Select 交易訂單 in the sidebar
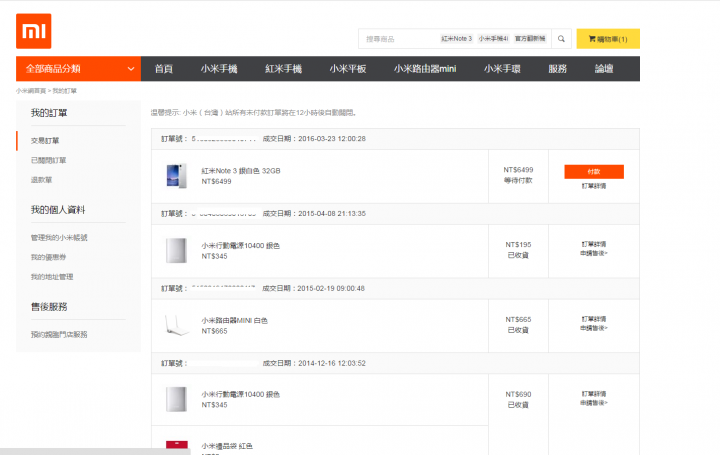The image size is (720, 455). point(45,140)
